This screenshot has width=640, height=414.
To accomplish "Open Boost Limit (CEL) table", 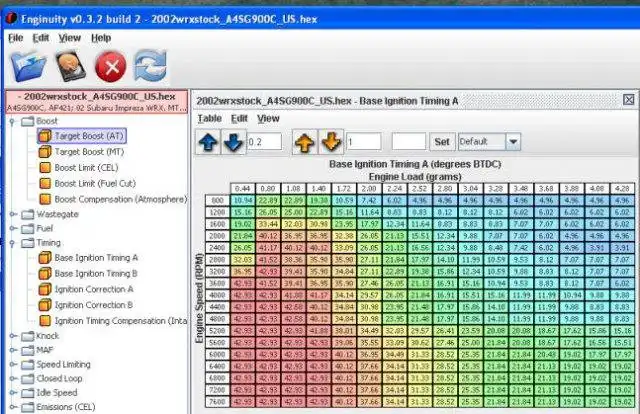I will pos(79,168).
